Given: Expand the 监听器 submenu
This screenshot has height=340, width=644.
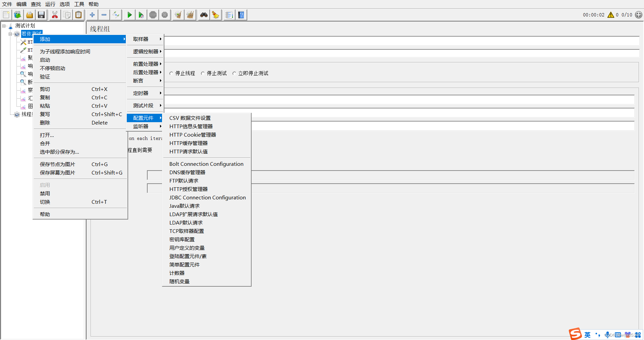Looking at the screenshot, I should click(x=146, y=126).
